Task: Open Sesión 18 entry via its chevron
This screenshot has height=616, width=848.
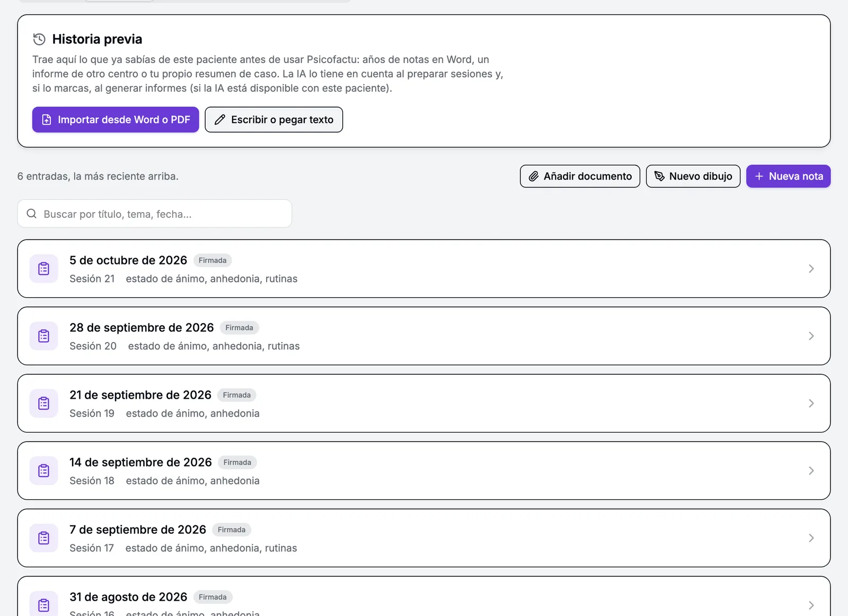Action: [x=811, y=471]
